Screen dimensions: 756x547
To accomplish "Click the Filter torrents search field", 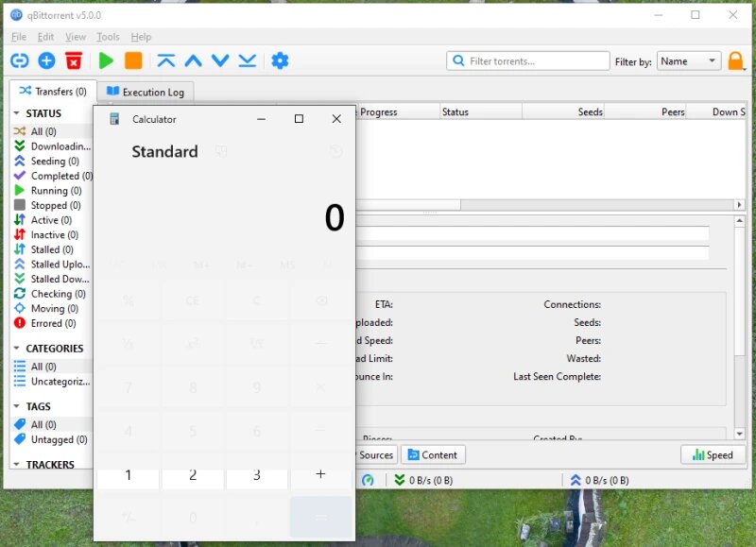I will pyautogui.click(x=528, y=61).
